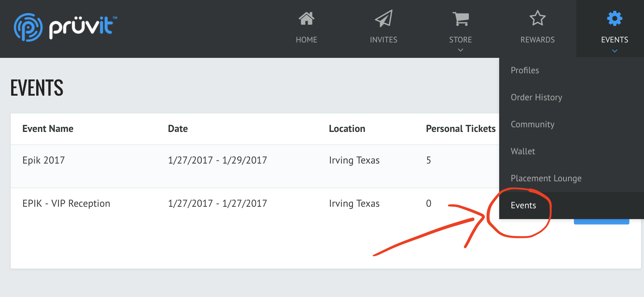Click the REWARDS navigation label
Screen dimensions: 644x297
[x=537, y=40]
